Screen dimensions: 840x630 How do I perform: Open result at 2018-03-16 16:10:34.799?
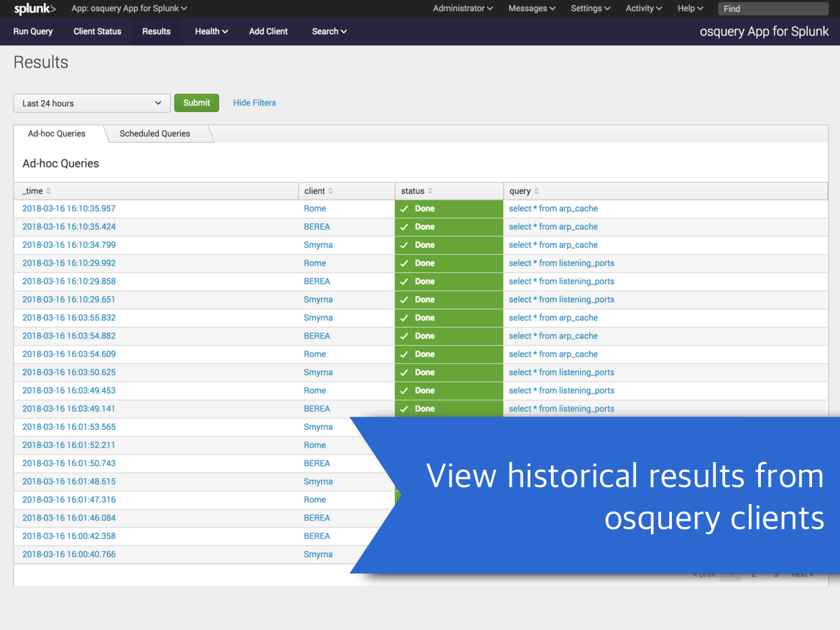click(69, 245)
